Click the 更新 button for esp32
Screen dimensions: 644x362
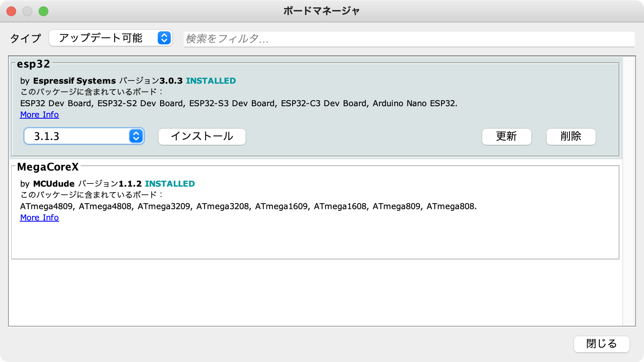[x=507, y=137]
